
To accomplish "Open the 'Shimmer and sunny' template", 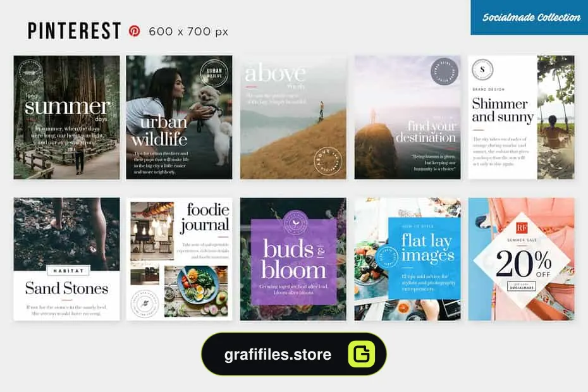I will (521, 118).
